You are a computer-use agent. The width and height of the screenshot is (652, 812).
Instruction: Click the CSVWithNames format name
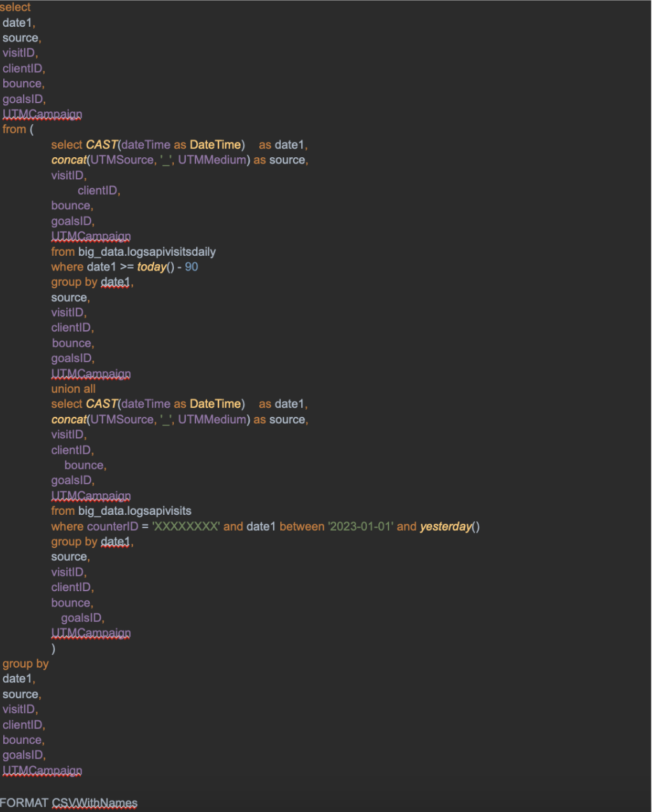point(95,802)
